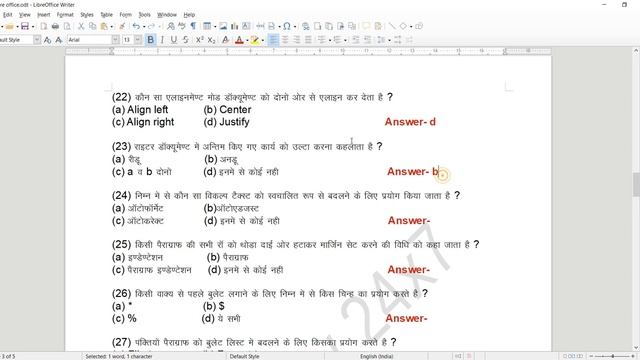Toggle Align Left paragraph

coord(273,40)
